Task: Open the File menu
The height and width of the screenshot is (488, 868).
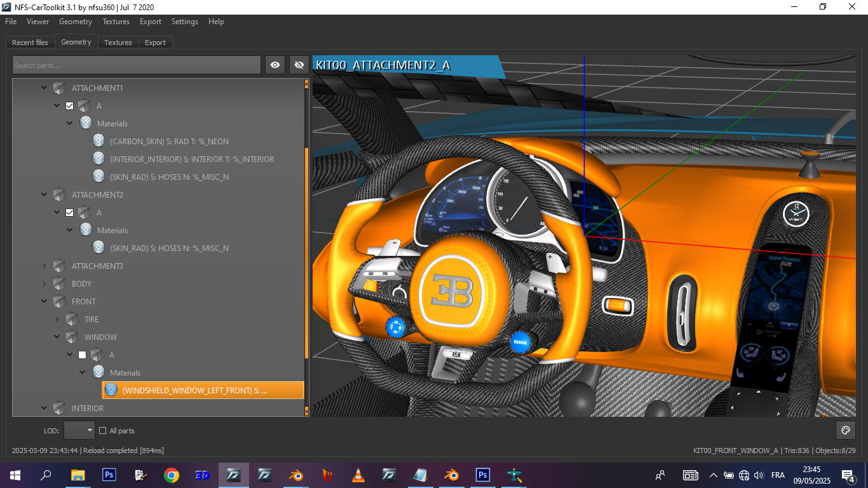Action: (x=11, y=22)
